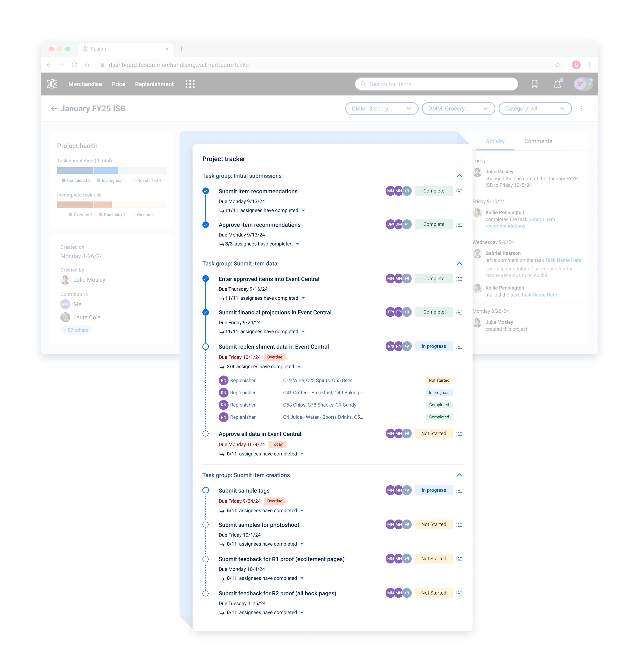This screenshot has width=639, height=672.
Task: Click back arrow beside January FY25 ISB
Action: [54, 109]
